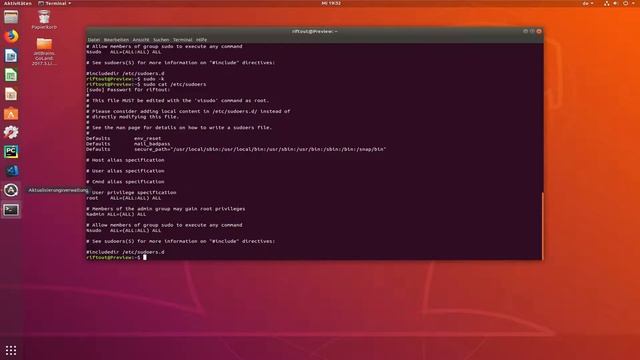The width and height of the screenshot is (640, 360).
Task: Open the Bearbeiten menu
Action: [116, 40]
